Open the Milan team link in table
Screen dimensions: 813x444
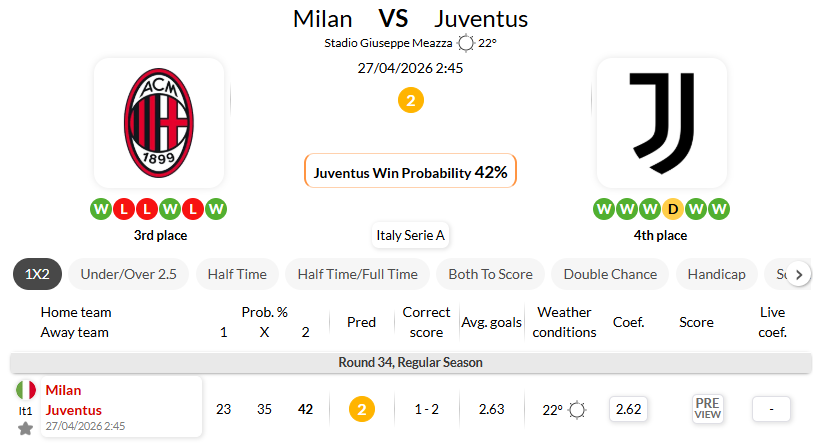tap(63, 390)
